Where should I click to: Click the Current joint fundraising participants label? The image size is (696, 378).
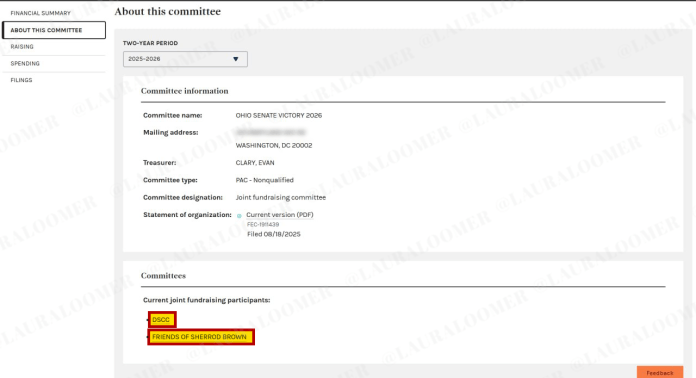(x=206, y=300)
